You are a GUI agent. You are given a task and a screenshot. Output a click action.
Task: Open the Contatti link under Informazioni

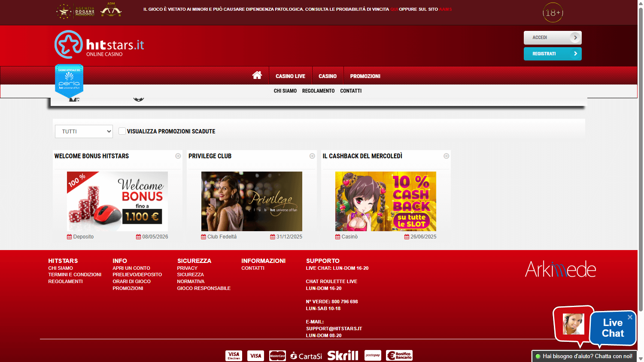coord(253,268)
